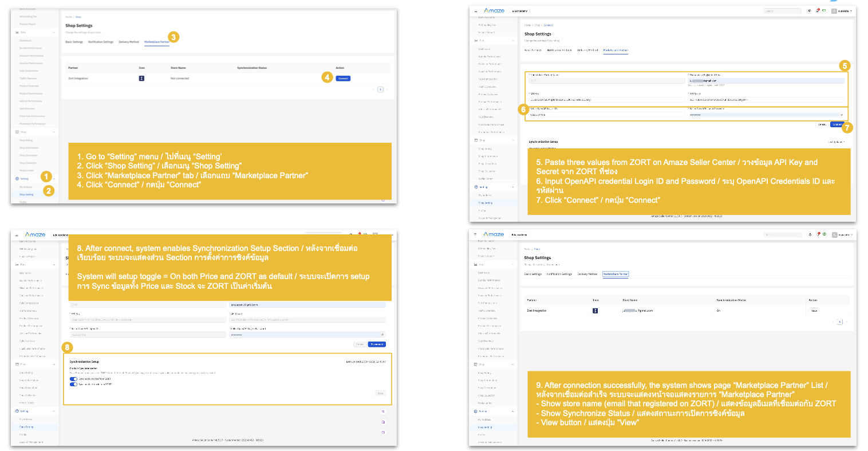Open Media Center in the steps 1-4 sidebar
The width and height of the screenshot is (868, 451).
tap(27, 170)
